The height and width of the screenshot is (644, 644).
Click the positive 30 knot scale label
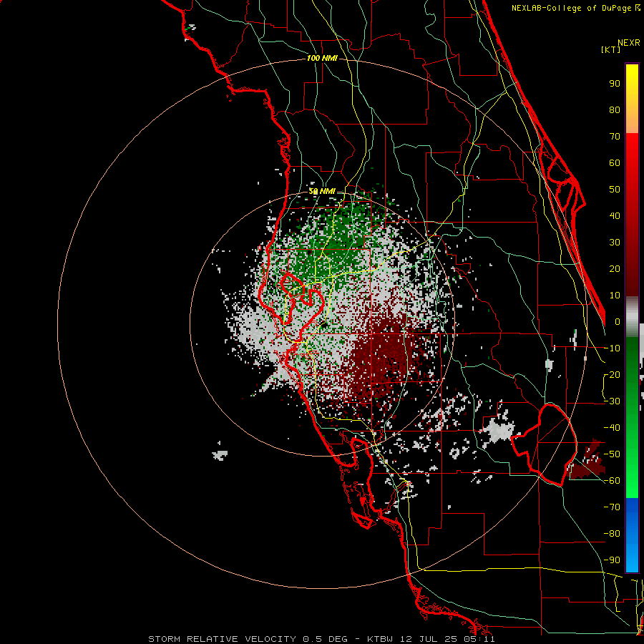615,243
